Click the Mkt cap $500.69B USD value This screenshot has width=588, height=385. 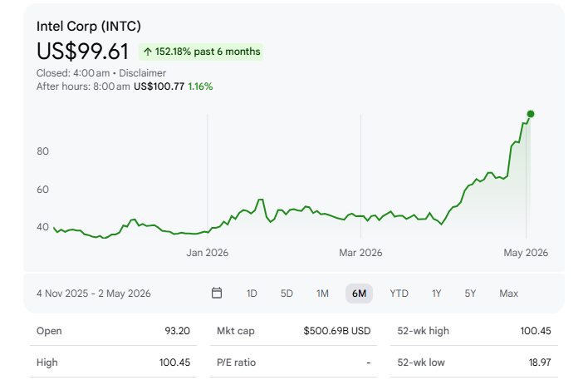click(x=337, y=331)
